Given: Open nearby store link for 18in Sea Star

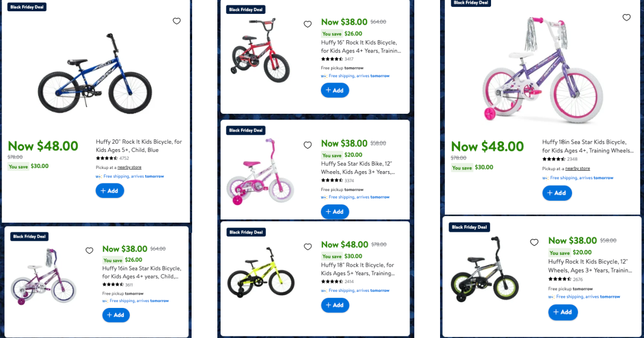Looking at the screenshot, I should (x=577, y=168).
